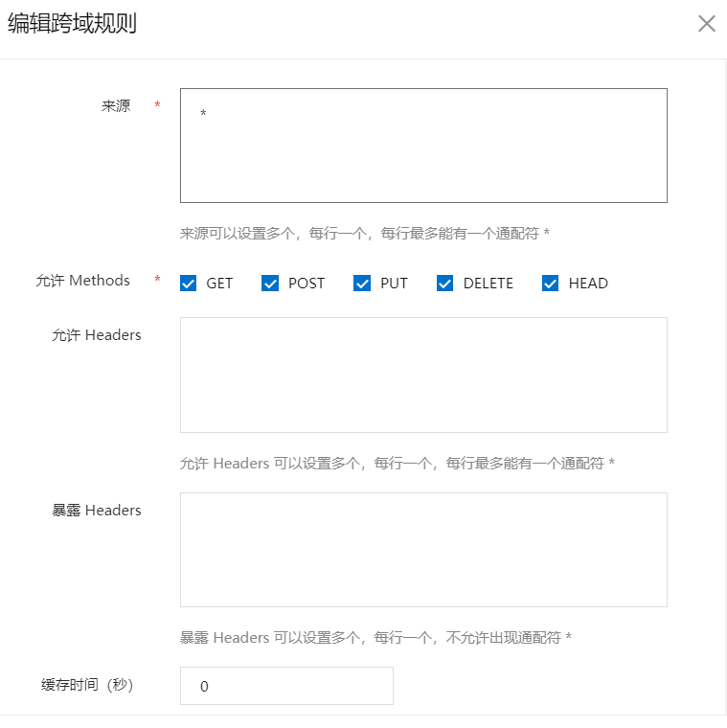Click the 缓存时间（秒）label
Image resolution: width=727 pixels, height=728 pixels.
click(87, 685)
